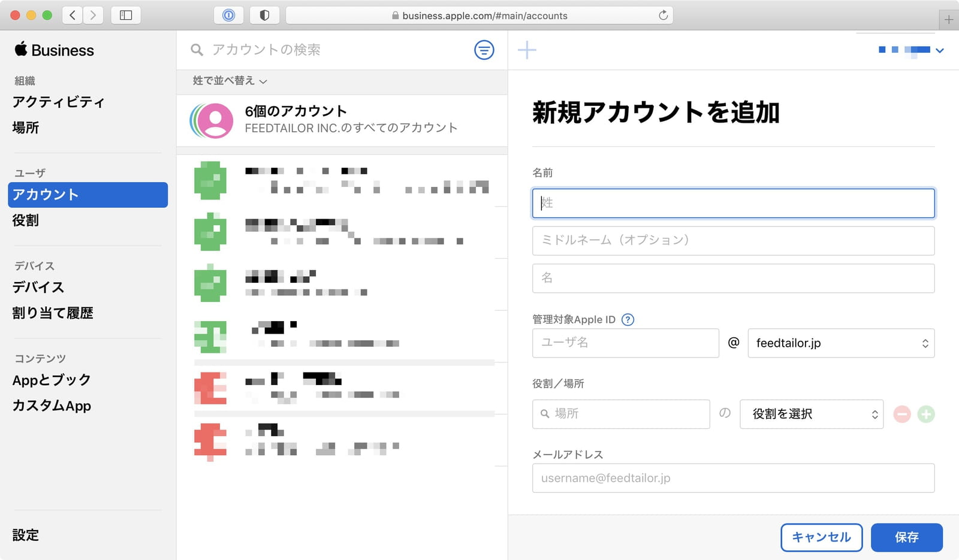Click the キャンセル button
Image resolution: width=959 pixels, height=560 pixels.
tap(821, 537)
